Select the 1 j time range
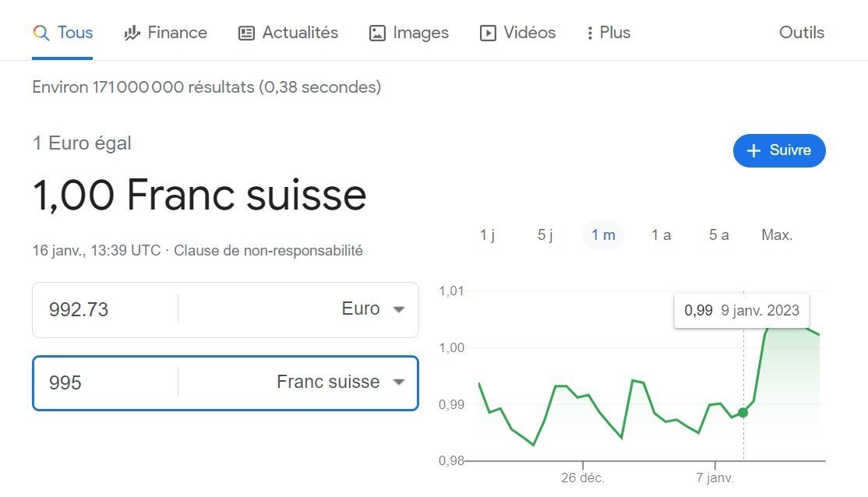The width and height of the screenshot is (868, 497). pyautogui.click(x=486, y=234)
